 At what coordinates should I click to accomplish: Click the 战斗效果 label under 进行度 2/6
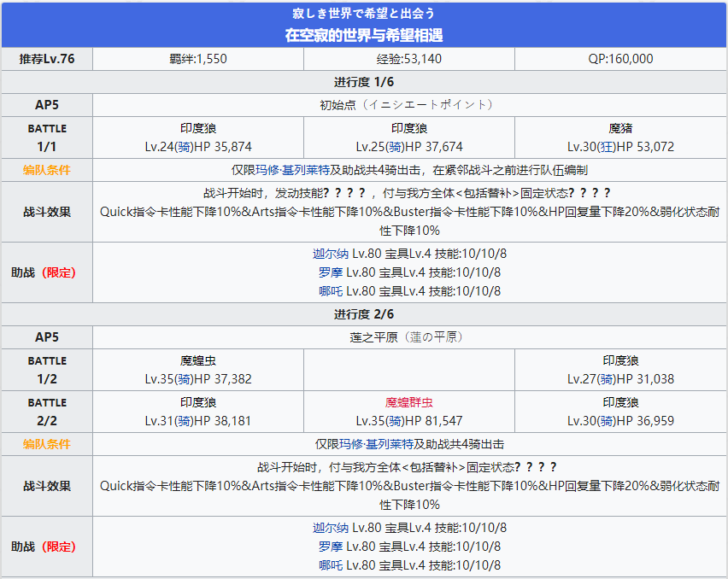coord(47,486)
